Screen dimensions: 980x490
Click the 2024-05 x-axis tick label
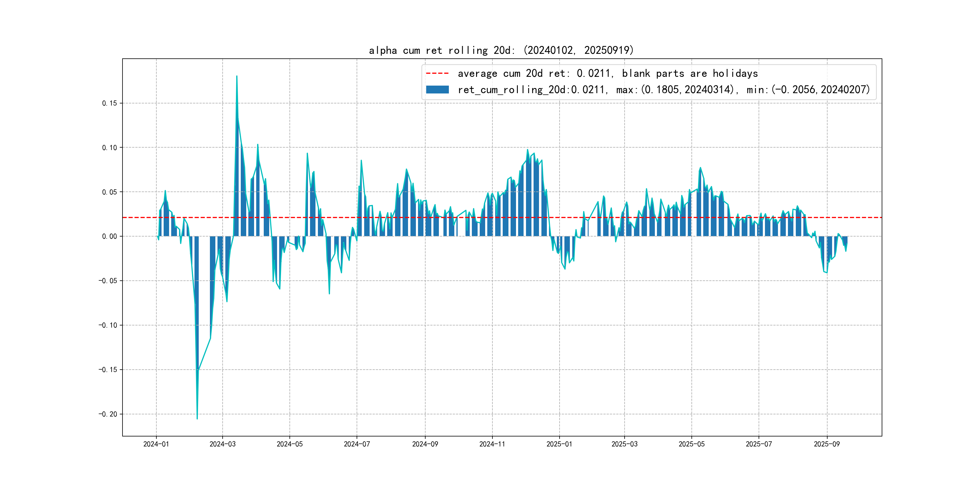(289, 444)
